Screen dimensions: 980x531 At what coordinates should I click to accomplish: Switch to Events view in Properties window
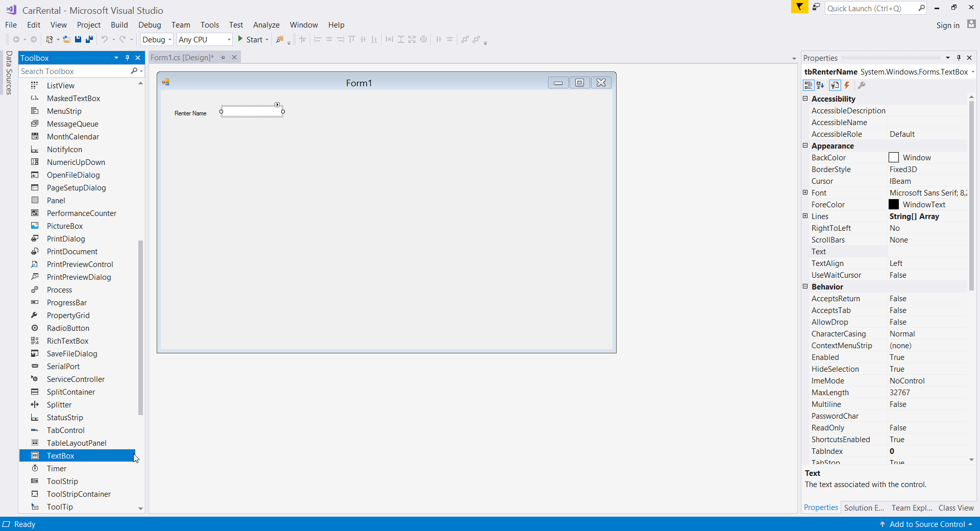(x=847, y=85)
